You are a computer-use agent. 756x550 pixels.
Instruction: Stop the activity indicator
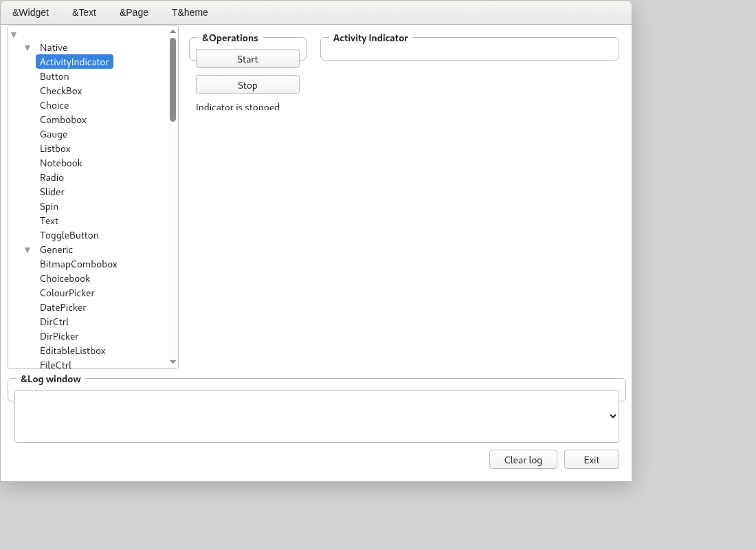coord(248,85)
